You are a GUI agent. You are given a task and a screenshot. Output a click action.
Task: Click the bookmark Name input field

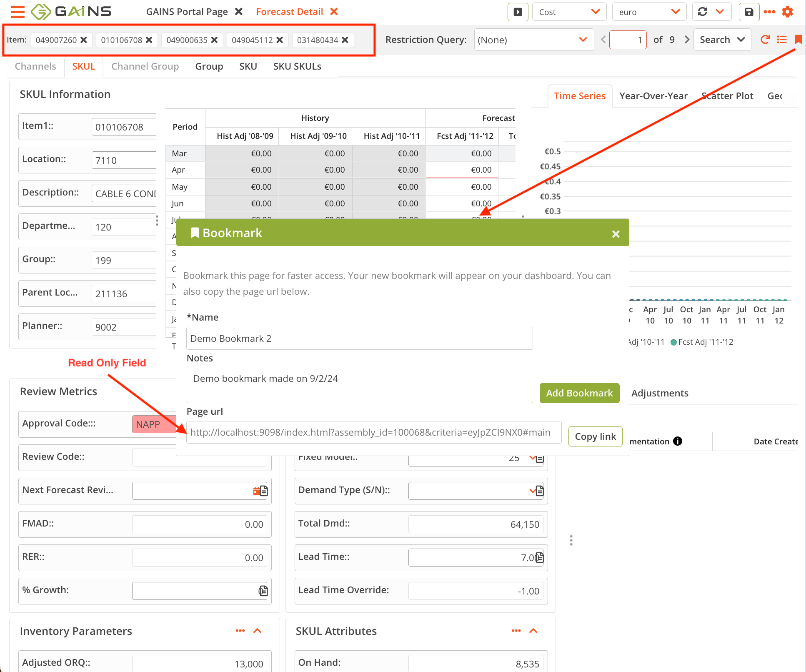pos(359,338)
